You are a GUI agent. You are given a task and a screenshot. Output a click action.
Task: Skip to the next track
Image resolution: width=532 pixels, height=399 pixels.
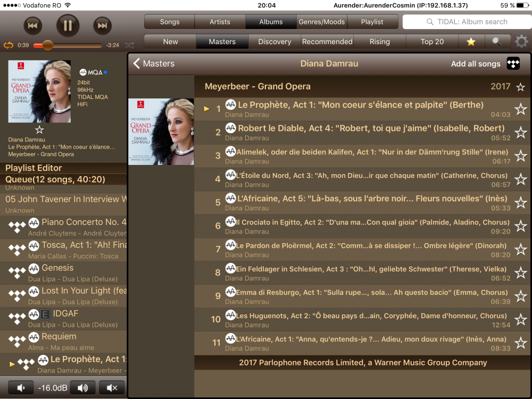[x=103, y=26]
